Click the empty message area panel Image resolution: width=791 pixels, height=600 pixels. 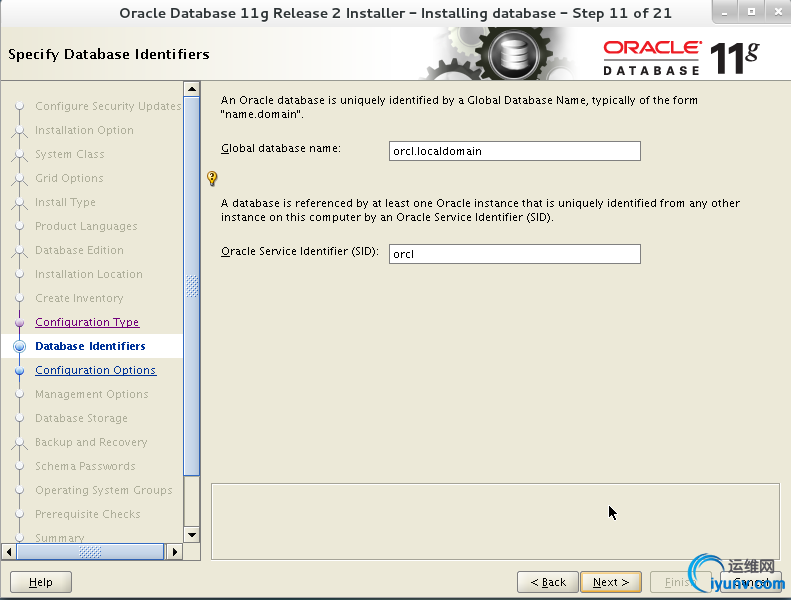coord(495,521)
